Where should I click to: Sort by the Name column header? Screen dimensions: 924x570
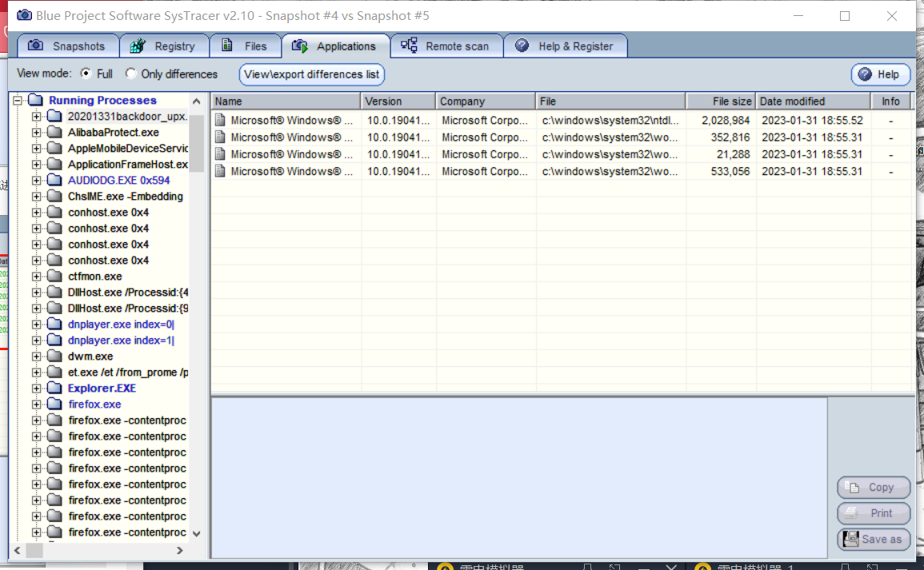pyautogui.click(x=286, y=102)
